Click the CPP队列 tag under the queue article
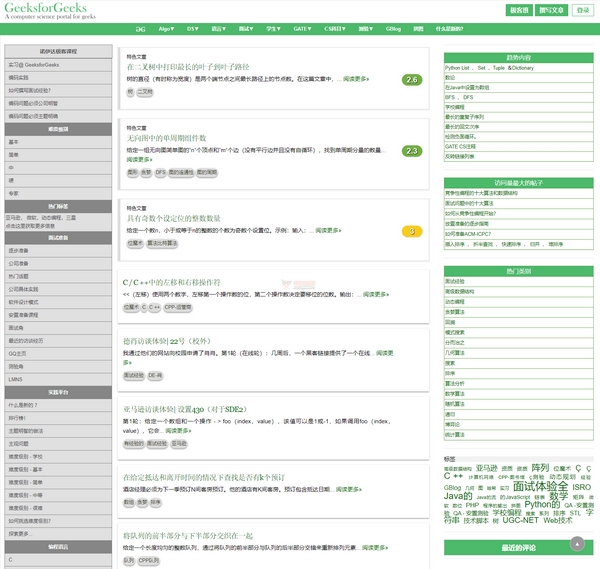The width and height of the screenshot is (600, 569). point(148,561)
